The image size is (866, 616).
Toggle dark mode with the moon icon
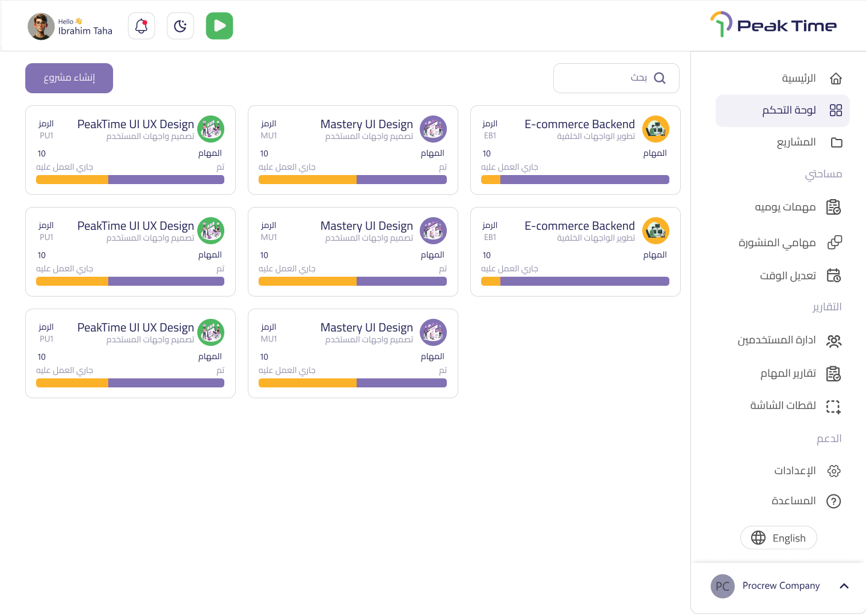[180, 26]
